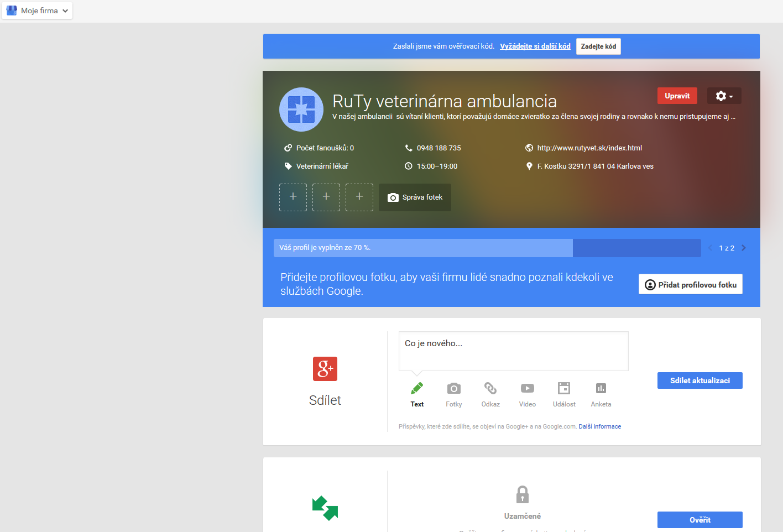
Task: Click address F. Kostku 3291/1 841 04 Karlova ves
Action: click(596, 166)
